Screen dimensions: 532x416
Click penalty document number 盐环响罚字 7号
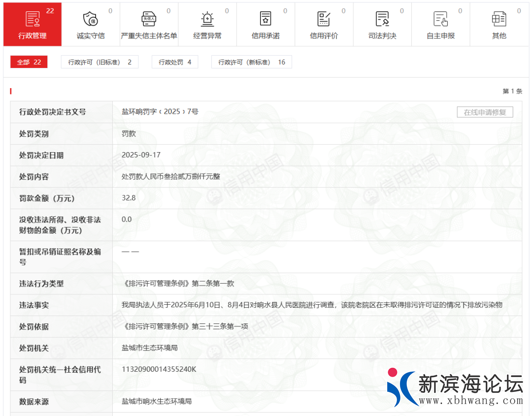tap(160, 112)
